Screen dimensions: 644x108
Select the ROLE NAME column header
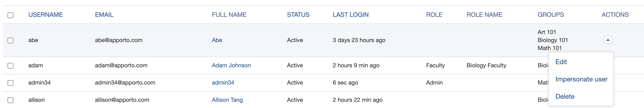point(484,15)
